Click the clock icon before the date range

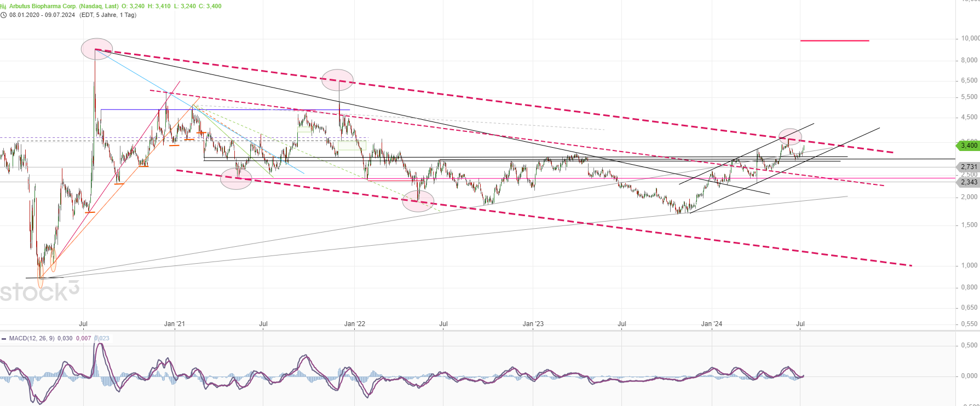[x=3, y=15]
